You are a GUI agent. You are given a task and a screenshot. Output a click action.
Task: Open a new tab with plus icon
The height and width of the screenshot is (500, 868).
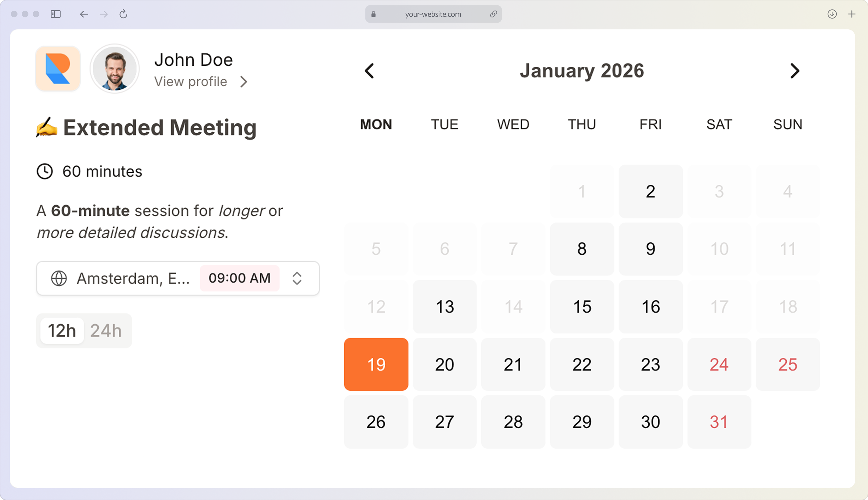pos(851,14)
